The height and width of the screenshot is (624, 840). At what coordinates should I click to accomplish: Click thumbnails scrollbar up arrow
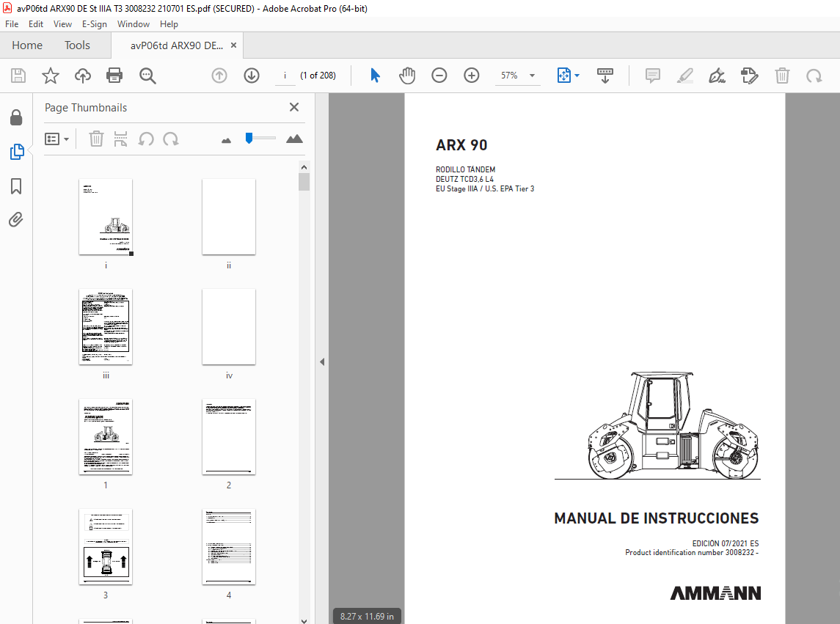(304, 167)
